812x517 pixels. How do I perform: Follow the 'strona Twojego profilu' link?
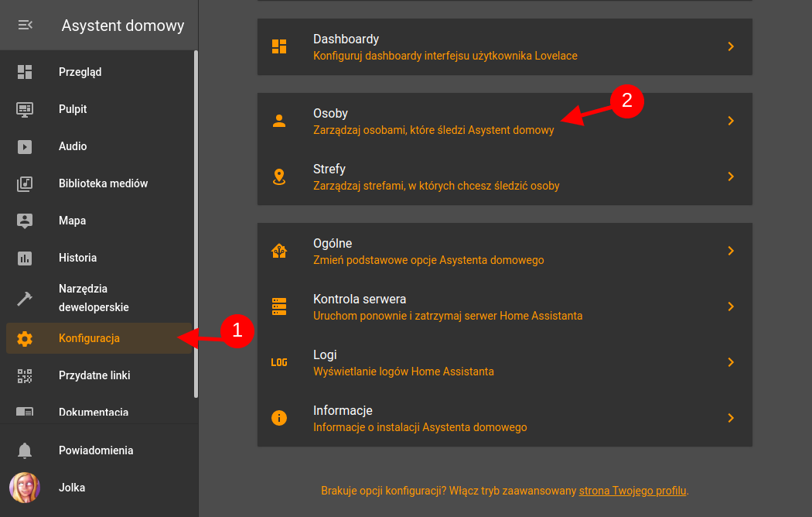pyautogui.click(x=632, y=491)
